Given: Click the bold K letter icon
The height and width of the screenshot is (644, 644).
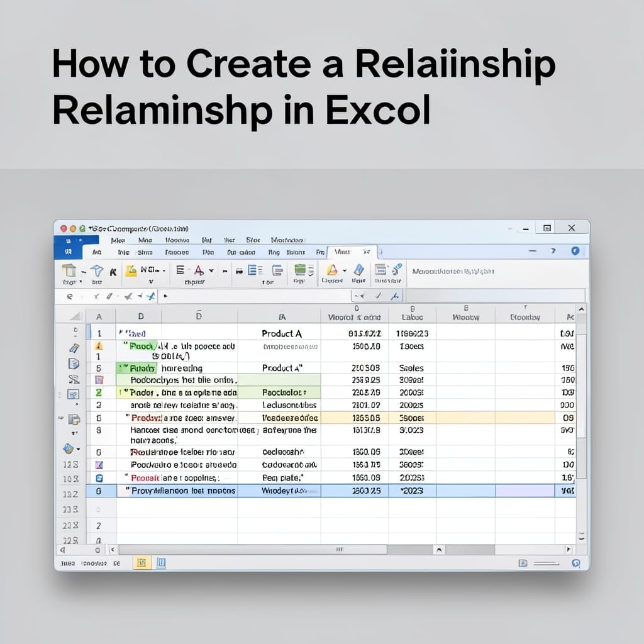Looking at the screenshot, I should 113,272.
